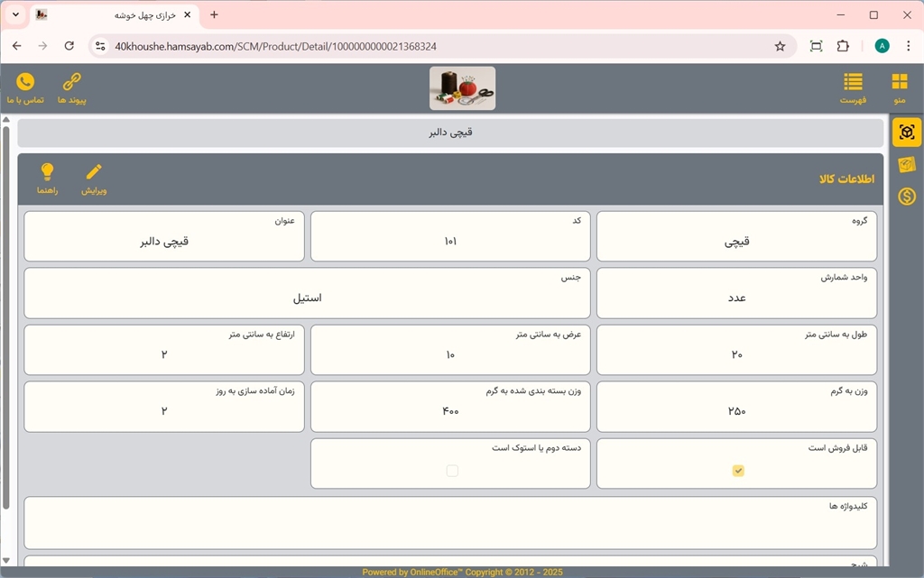Select the product cube sidebar icon

click(x=907, y=132)
